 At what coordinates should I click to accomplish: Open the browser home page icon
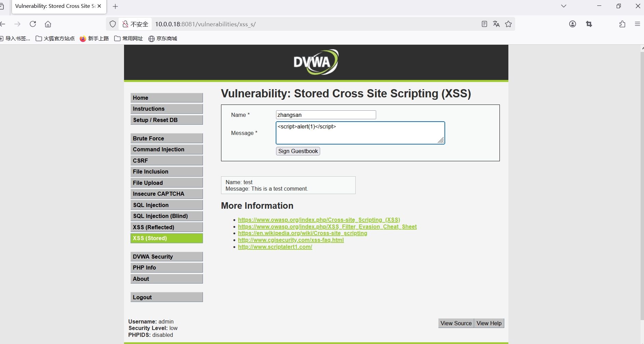(x=48, y=24)
